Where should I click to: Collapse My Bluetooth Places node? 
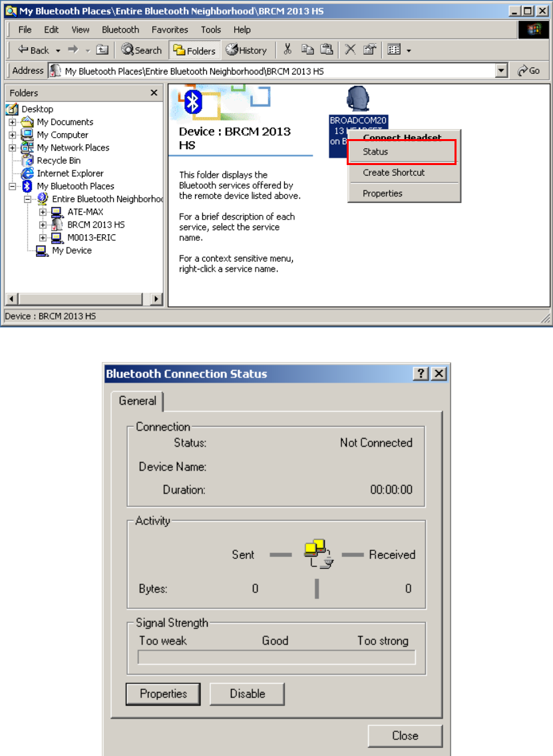(13, 186)
